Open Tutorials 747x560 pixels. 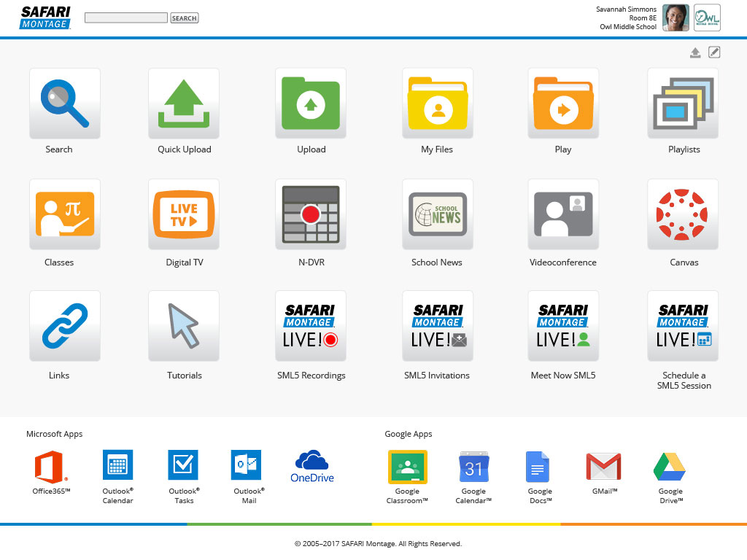184,326
